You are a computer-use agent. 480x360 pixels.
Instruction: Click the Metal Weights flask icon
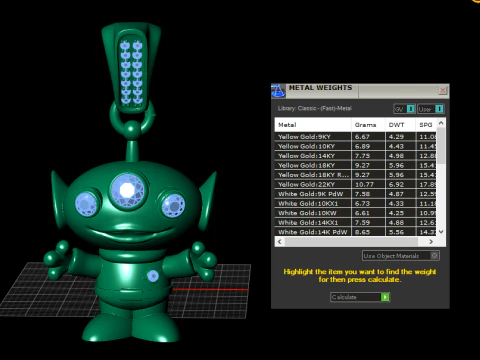pos(278,91)
